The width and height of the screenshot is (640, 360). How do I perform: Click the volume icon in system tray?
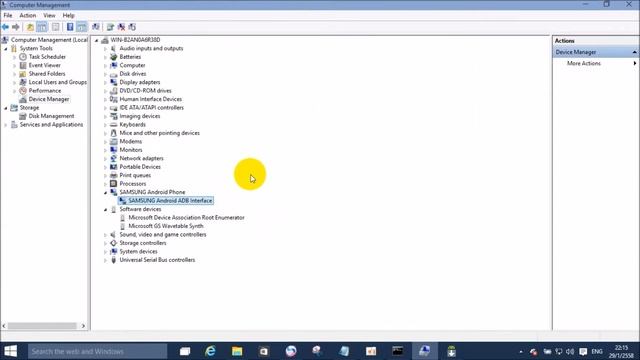click(x=570, y=351)
